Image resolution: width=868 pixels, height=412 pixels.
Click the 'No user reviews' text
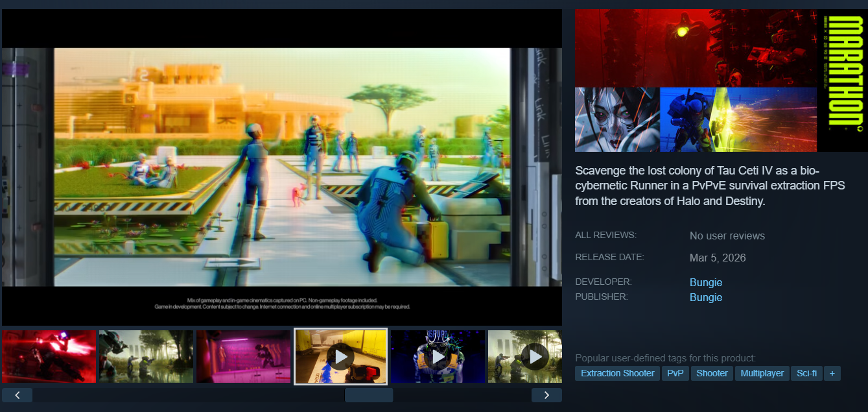[x=727, y=236]
